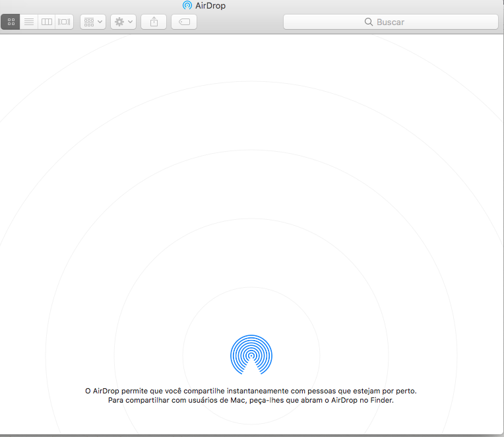This screenshot has height=437, width=504.
Task: Open the gear menu chevron
Action: (130, 22)
